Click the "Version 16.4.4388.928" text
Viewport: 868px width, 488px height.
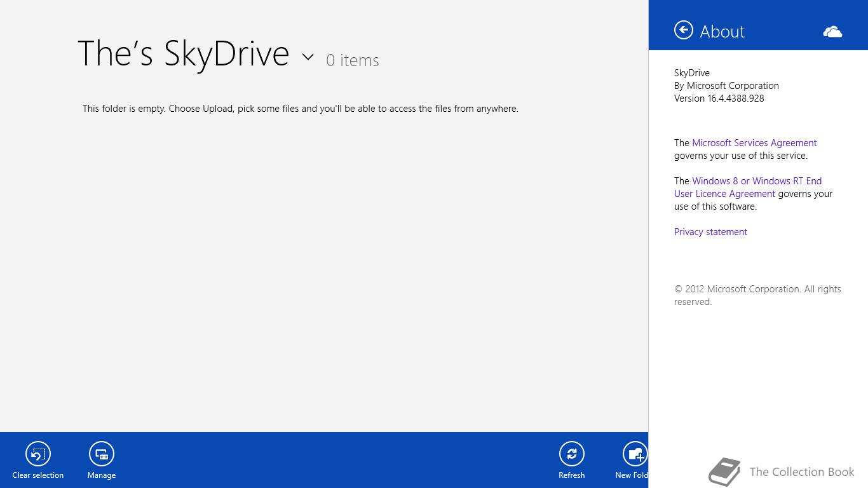719,98
